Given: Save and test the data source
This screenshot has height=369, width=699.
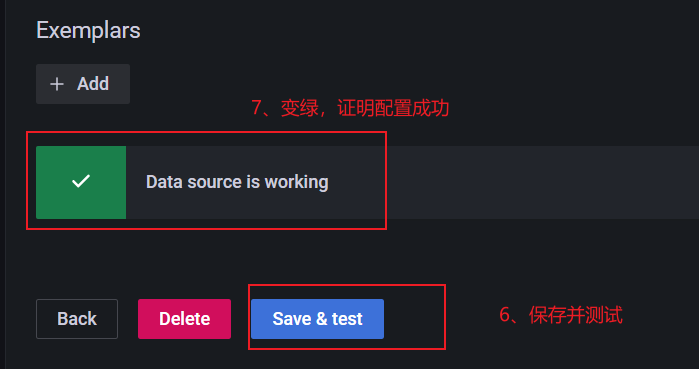Looking at the screenshot, I should 317,319.
